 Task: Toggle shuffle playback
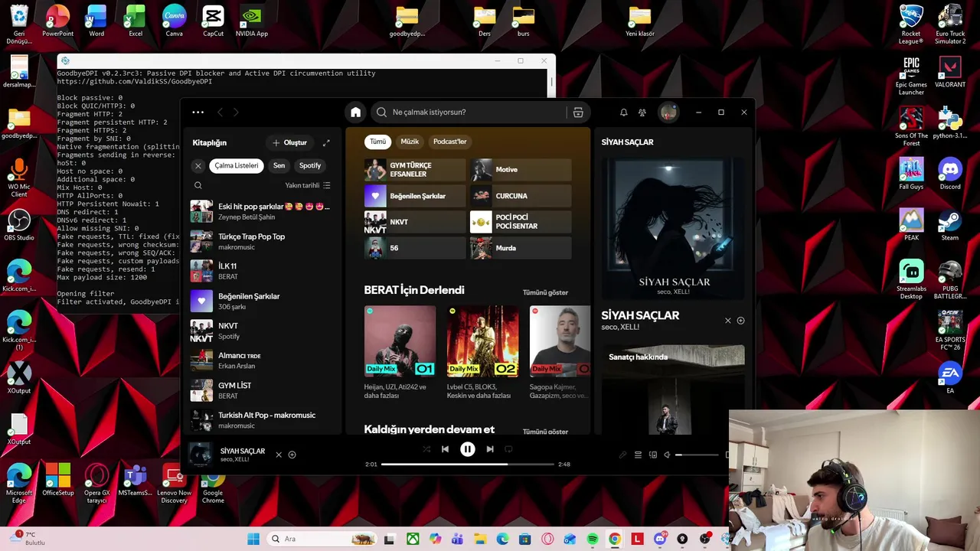426,449
